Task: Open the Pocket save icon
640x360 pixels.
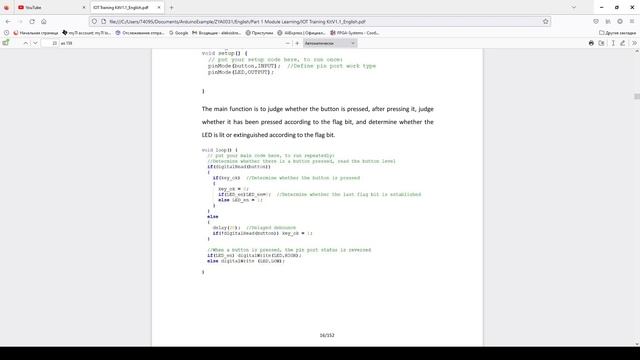Action: [x=596, y=21]
